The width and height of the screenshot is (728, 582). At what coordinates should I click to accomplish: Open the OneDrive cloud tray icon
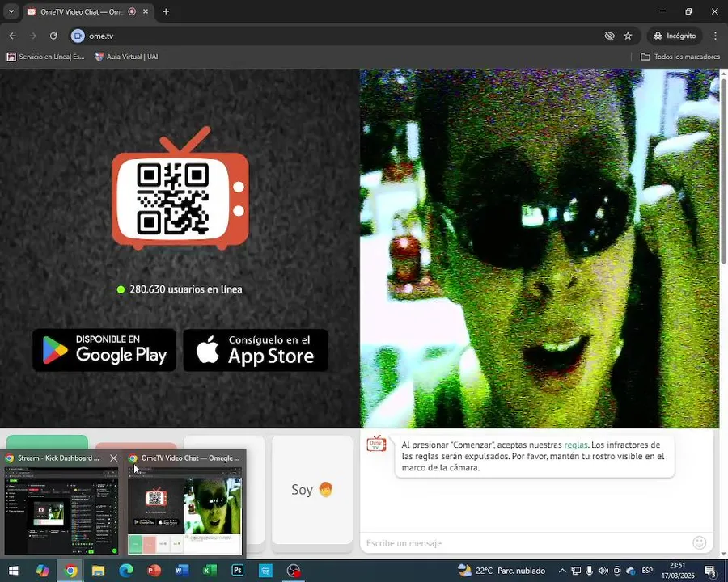(630, 571)
